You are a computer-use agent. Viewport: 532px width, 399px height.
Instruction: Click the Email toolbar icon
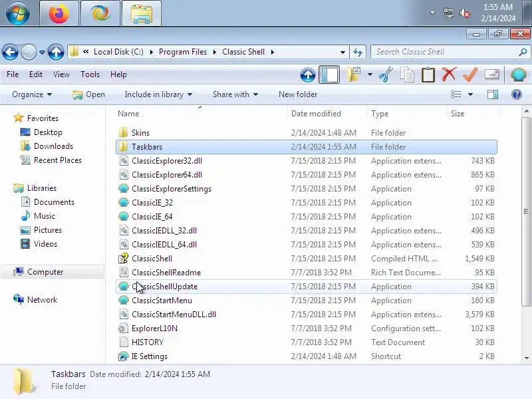point(492,74)
